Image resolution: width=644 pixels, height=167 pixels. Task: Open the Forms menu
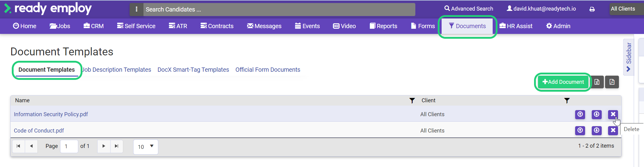pyautogui.click(x=423, y=26)
